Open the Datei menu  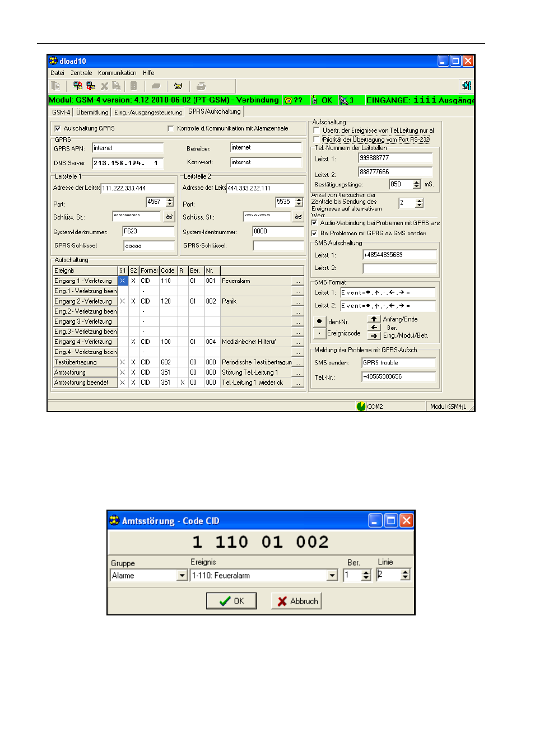(x=57, y=73)
